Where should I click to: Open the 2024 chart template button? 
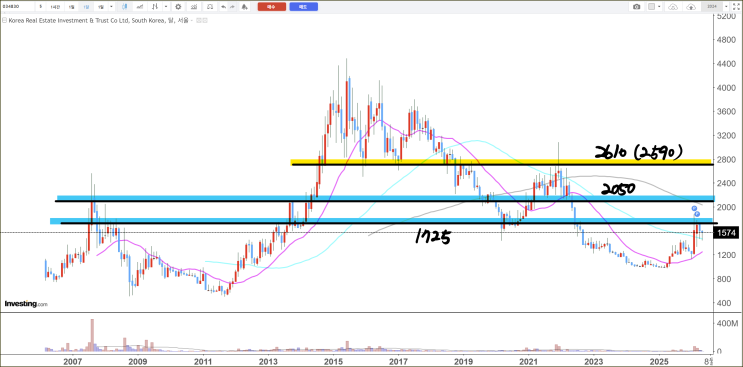coord(712,7)
